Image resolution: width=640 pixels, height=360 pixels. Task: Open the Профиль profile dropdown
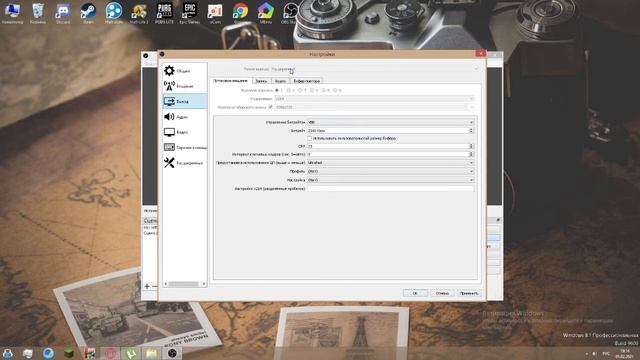coord(391,171)
